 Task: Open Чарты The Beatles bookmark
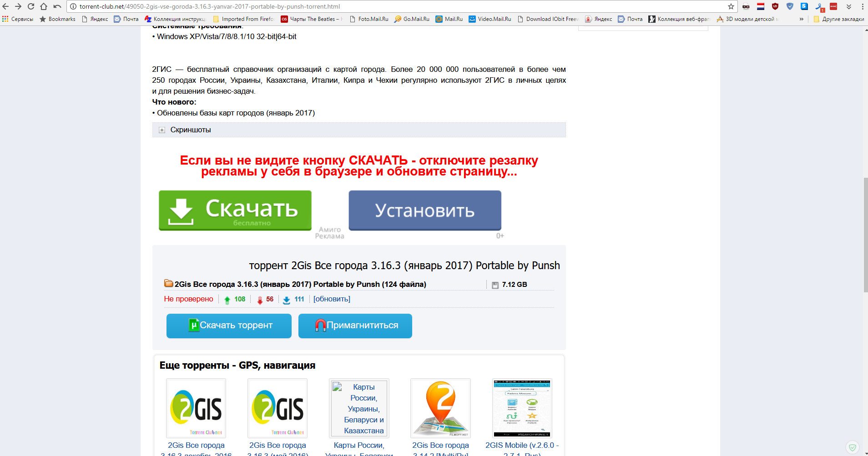point(312,19)
